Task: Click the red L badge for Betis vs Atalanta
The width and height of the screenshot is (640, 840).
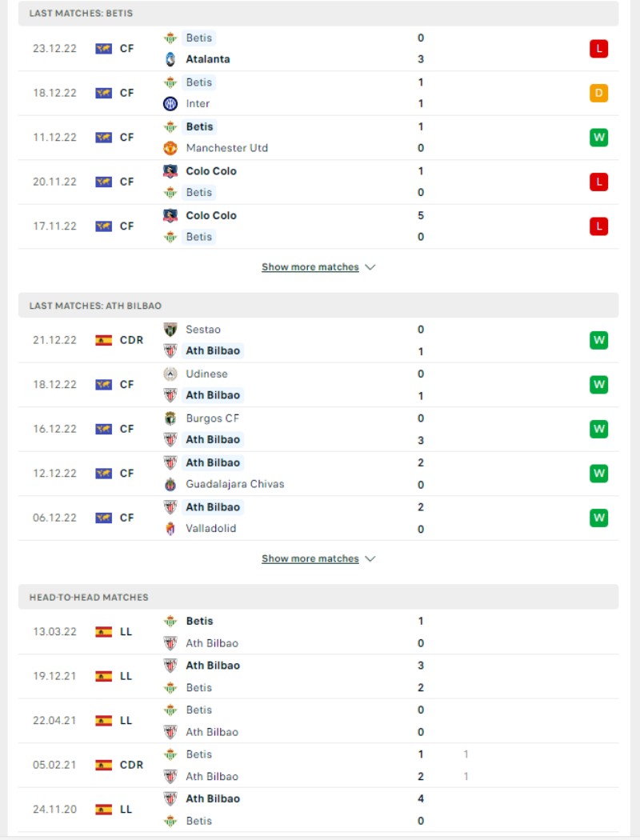Action: click(x=598, y=49)
